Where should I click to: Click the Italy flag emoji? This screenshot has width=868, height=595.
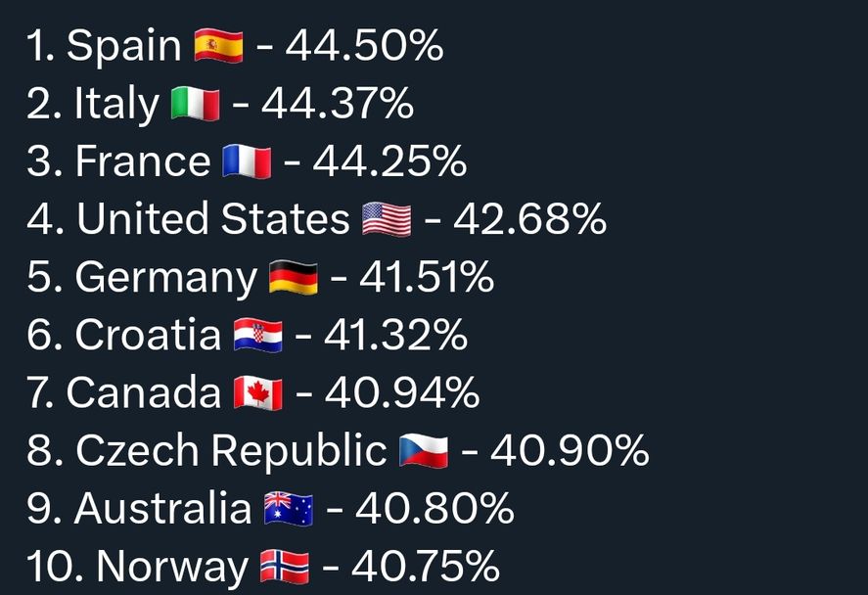pos(195,104)
